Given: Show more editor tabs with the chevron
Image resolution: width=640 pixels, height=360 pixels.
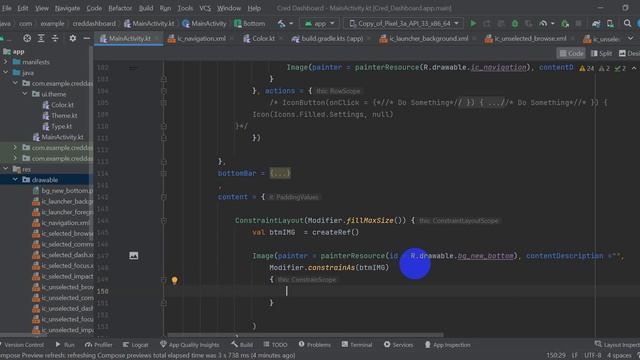Looking at the screenshot, I should click(631, 38).
